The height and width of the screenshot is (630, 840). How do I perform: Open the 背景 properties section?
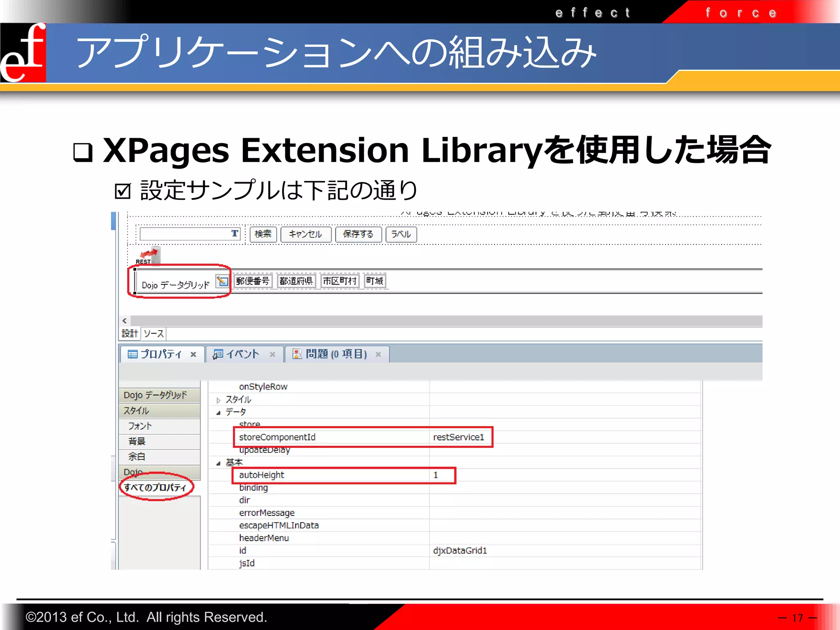click(160, 441)
